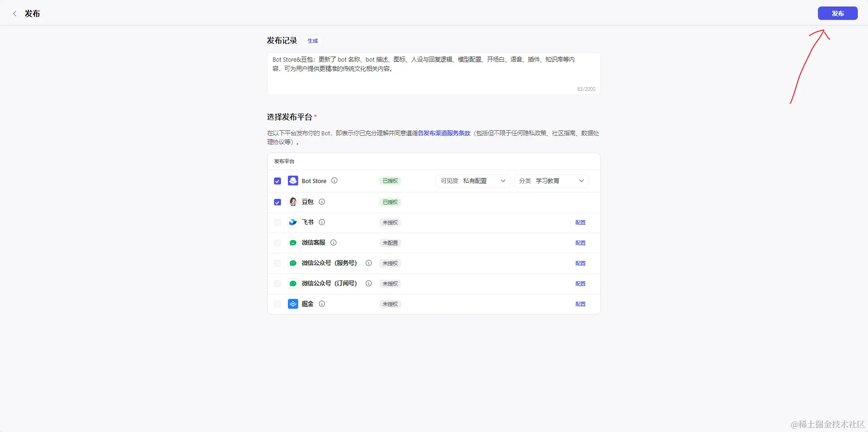Click the 已授权 tag for 豆包
Viewport: 868px width, 432px height.
click(390, 202)
